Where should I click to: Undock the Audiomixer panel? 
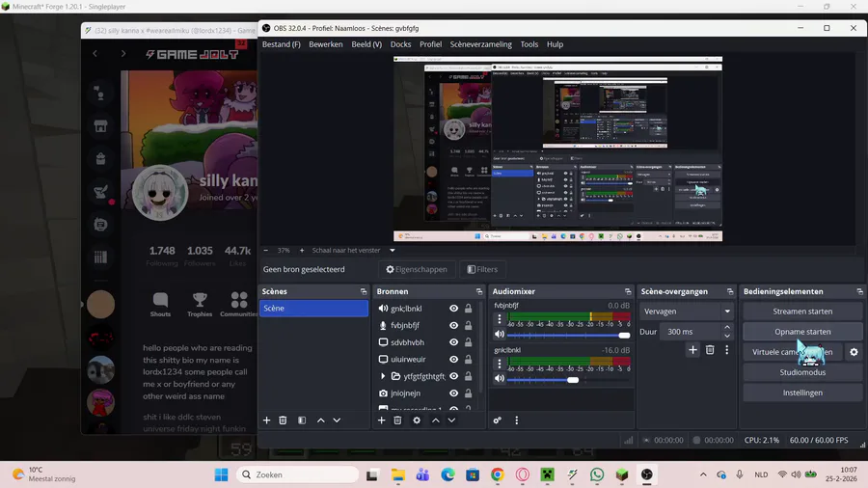[628, 291]
